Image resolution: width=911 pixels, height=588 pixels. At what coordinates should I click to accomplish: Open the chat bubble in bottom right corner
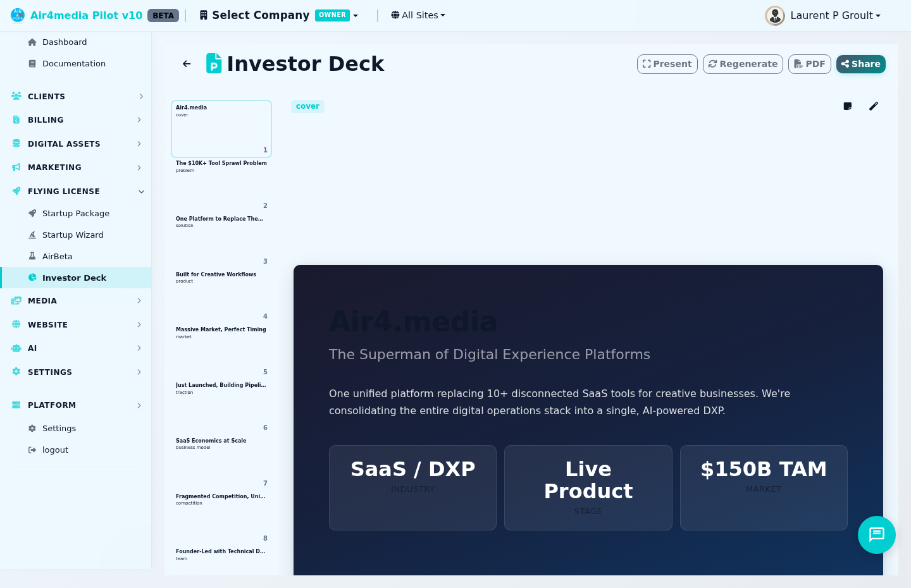coord(877,535)
